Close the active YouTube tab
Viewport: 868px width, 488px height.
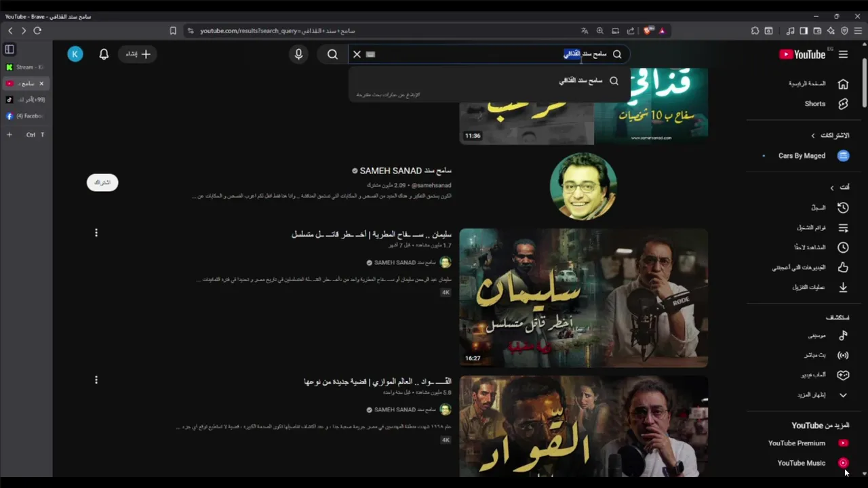(x=41, y=83)
